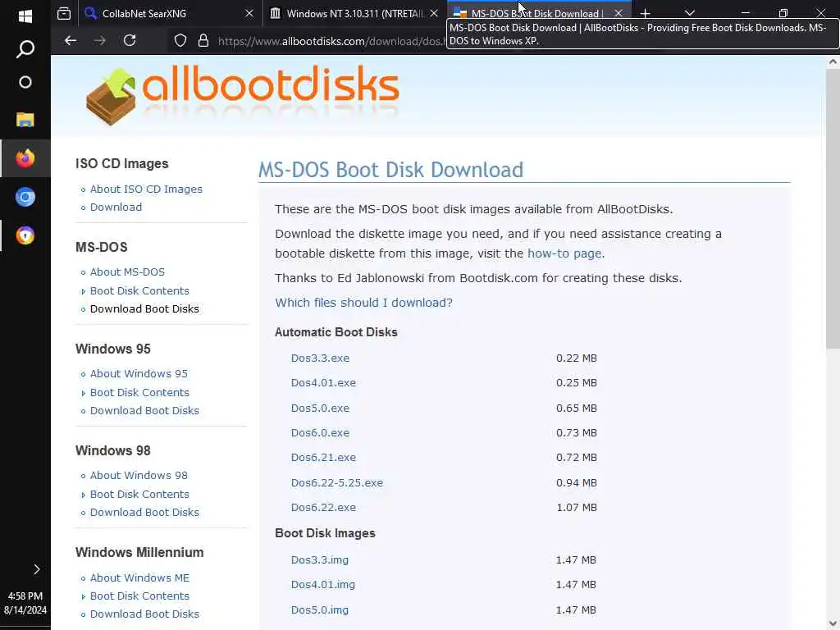Open Which files should I download
Viewport: 840px width, 630px height.
tap(363, 303)
